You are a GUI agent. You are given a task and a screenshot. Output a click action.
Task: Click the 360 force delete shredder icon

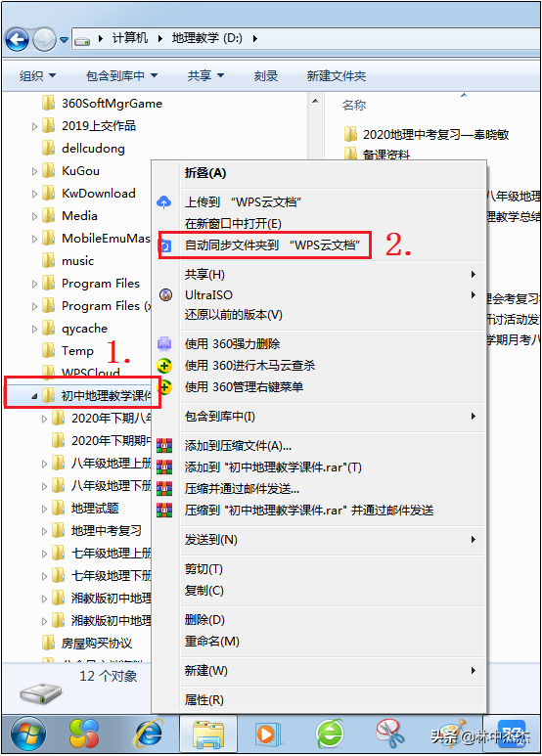pyautogui.click(x=164, y=343)
